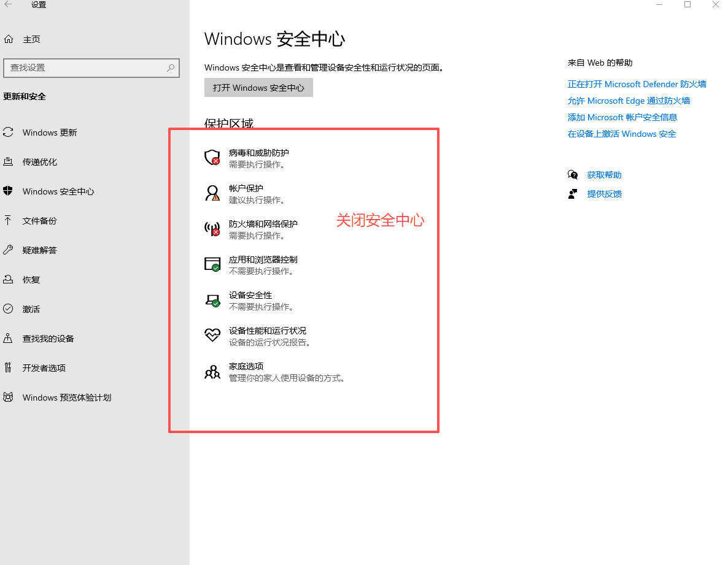Click the Give feedback person icon (提供反馈)
728x565 pixels.
point(573,194)
